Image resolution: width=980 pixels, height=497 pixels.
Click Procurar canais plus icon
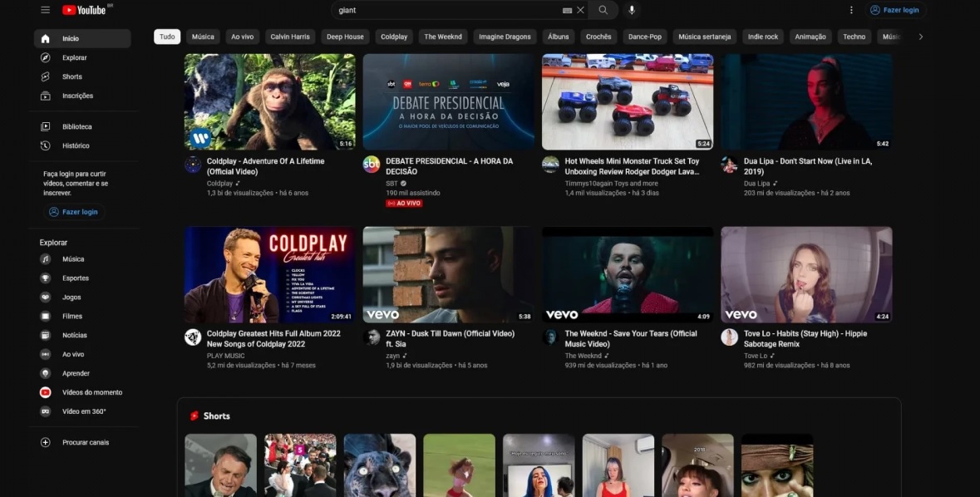point(45,443)
